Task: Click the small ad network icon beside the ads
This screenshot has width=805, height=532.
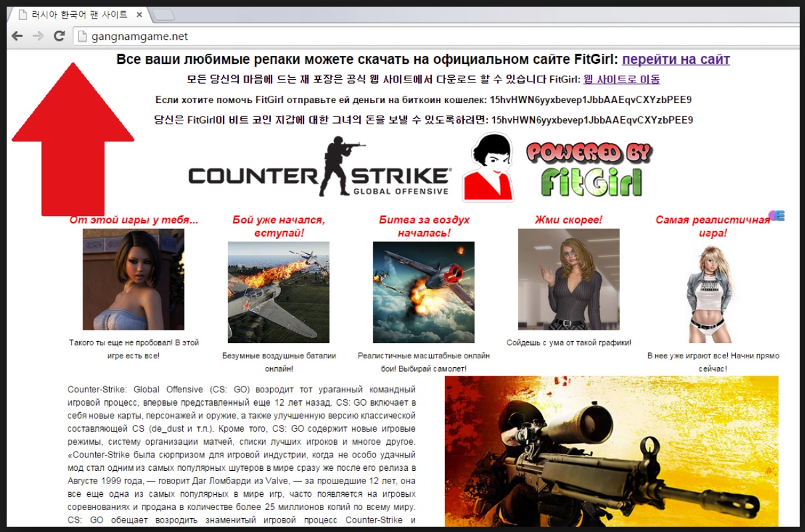Action: pos(776,215)
